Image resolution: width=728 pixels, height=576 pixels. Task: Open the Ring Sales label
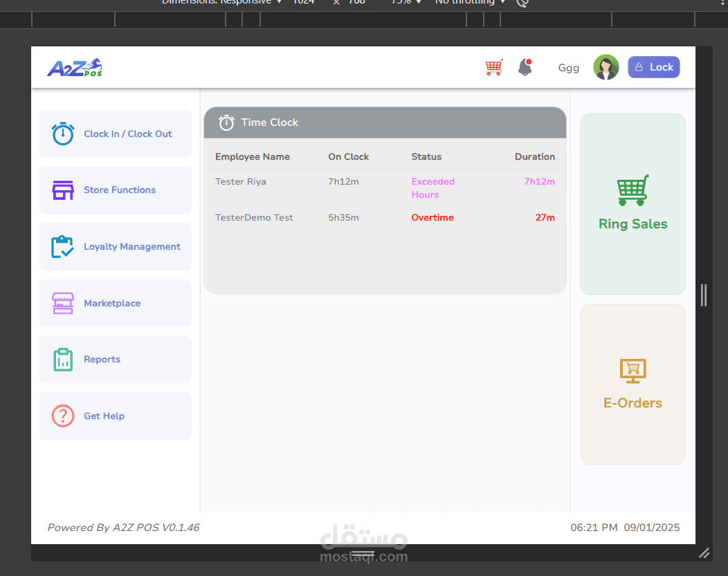pyautogui.click(x=633, y=224)
